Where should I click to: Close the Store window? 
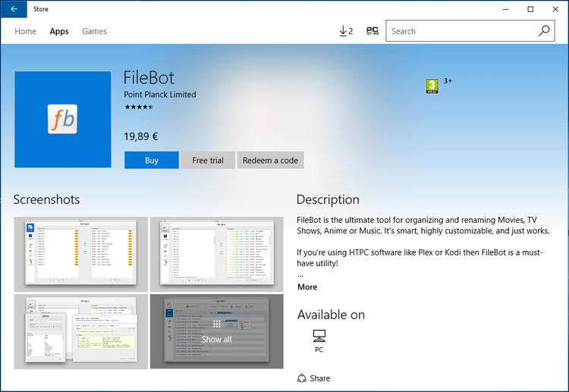[x=555, y=9]
